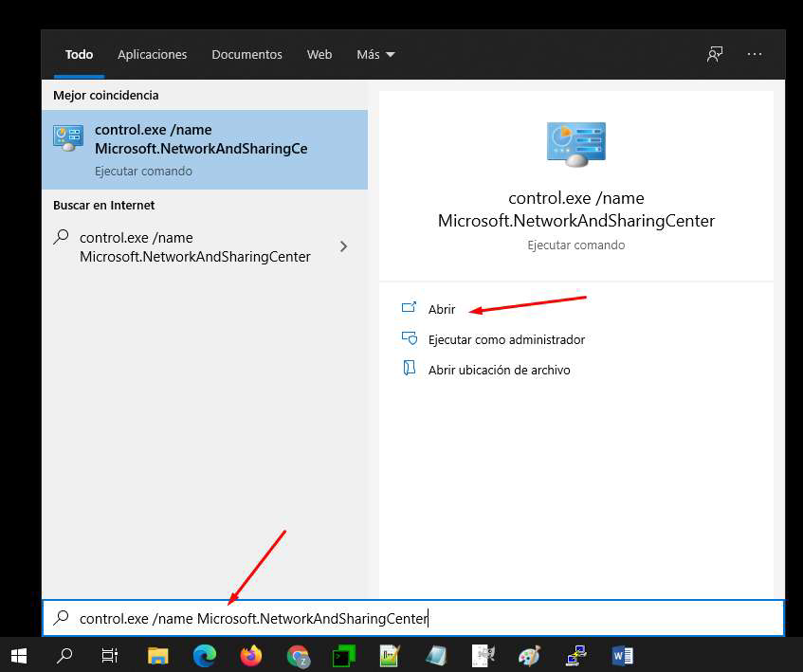Open the Paint palette app in taskbar
Viewport: 803px width, 672px height.
point(530,656)
